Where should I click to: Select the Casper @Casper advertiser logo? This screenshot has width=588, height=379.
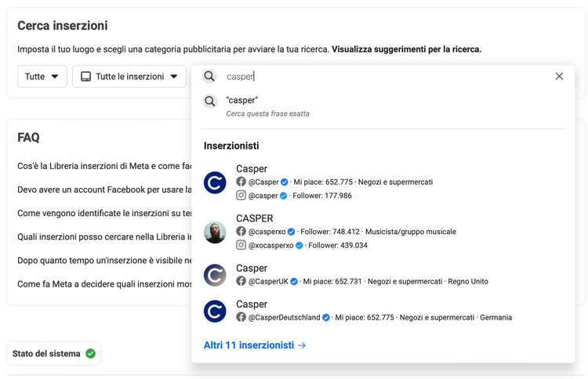(215, 182)
